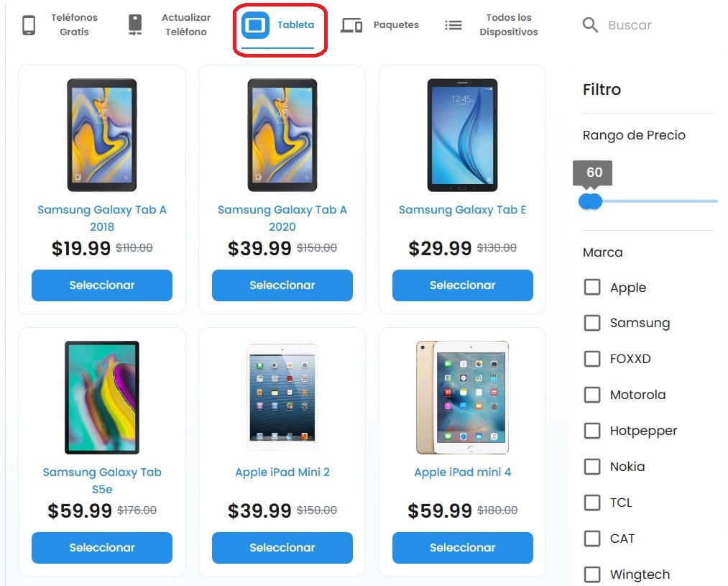Click the Paquetes devices icon

(351, 25)
